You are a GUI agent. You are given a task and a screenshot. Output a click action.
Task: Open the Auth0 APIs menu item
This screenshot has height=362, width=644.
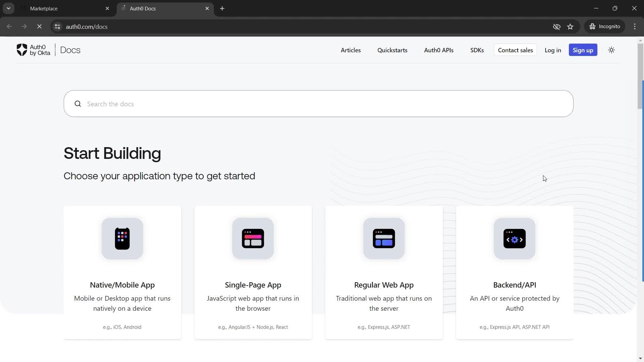tap(438, 50)
